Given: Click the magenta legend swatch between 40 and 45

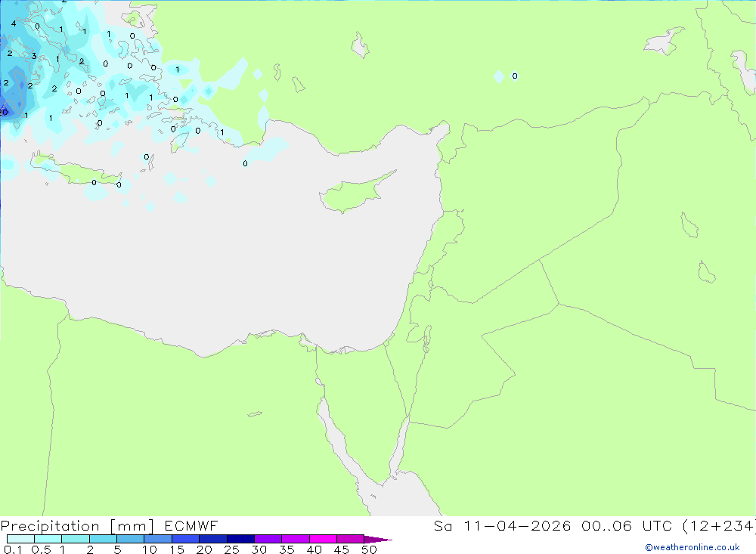Looking at the screenshot, I should tap(323, 539).
